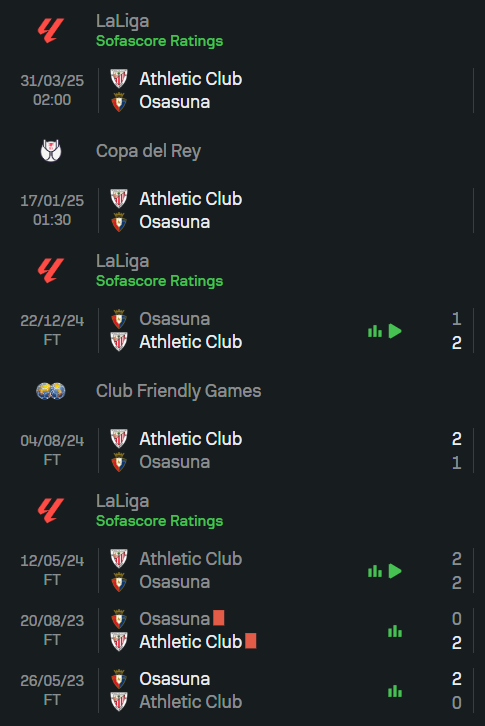Viewport: 485px width, 726px height.
Task: Open the Copa del Rey trophy icon
Action: (51, 150)
